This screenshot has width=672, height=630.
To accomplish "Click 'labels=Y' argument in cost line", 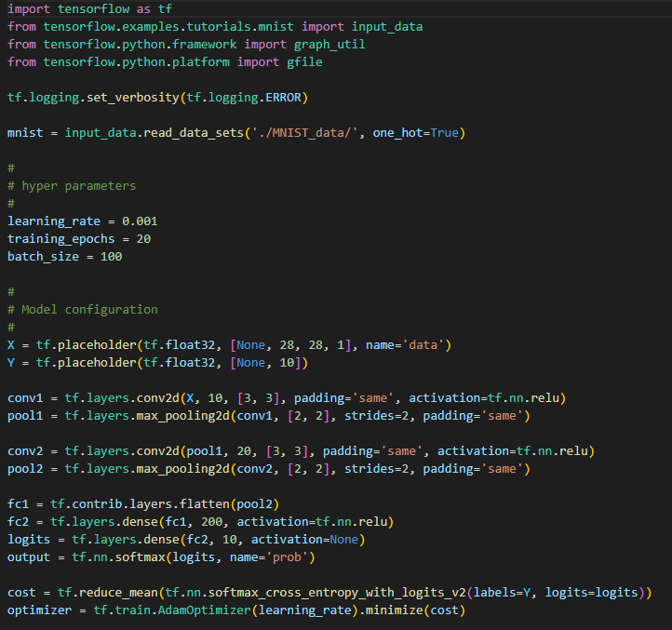I will point(502,592).
